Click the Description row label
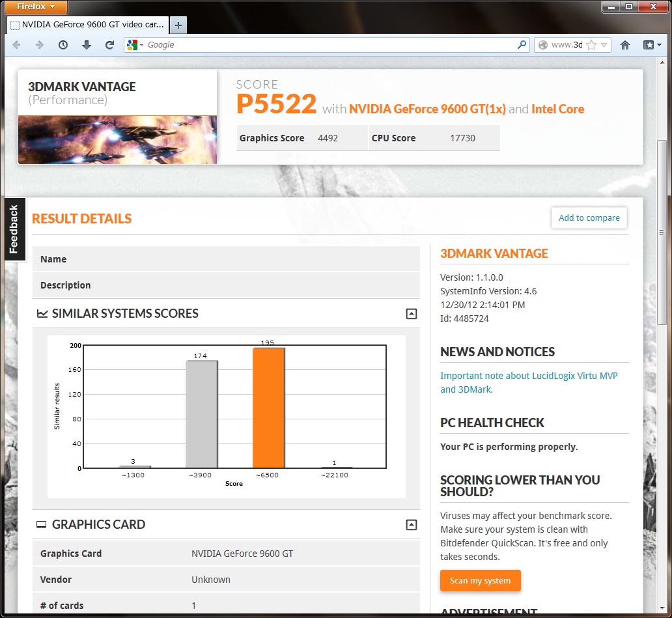The image size is (672, 618). coord(66,285)
